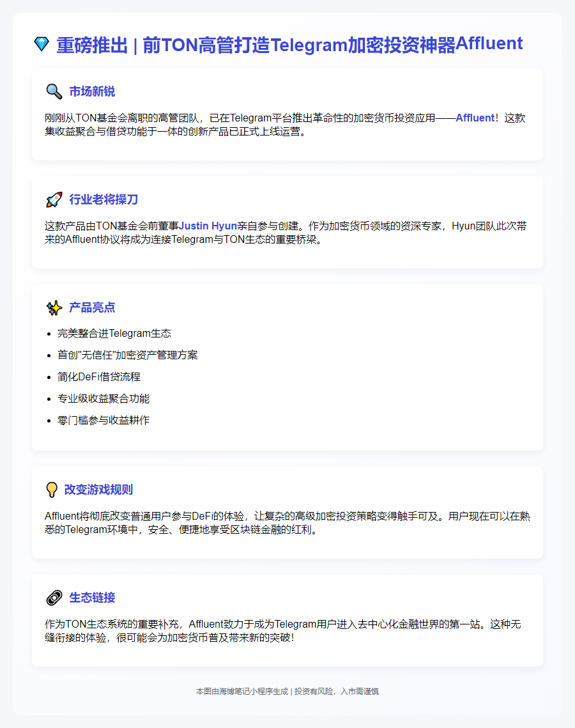
Task: Select the 改变游戏规则 section heading
Action: pos(98,490)
